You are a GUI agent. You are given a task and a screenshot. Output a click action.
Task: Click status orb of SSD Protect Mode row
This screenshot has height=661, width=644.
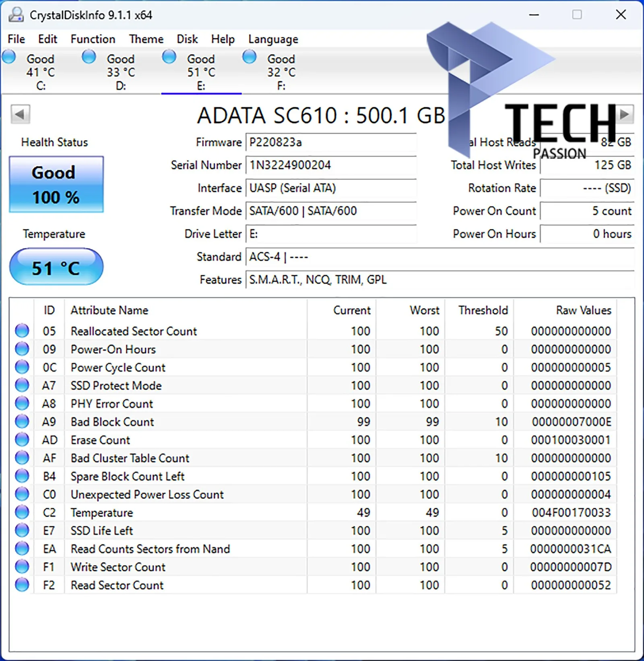click(x=22, y=385)
